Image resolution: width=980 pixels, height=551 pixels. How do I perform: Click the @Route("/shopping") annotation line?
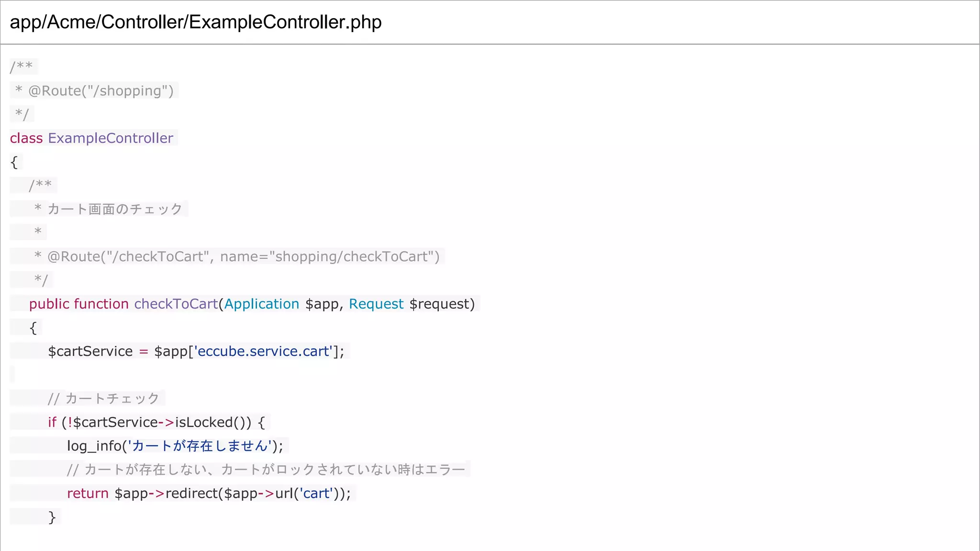click(94, 90)
